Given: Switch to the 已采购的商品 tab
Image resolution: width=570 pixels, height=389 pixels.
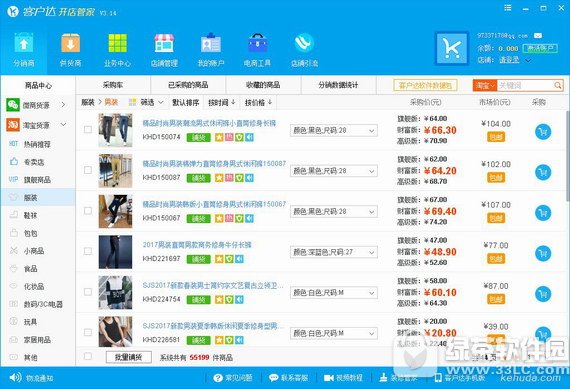Looking at the screenshot, I should [188, 85].
